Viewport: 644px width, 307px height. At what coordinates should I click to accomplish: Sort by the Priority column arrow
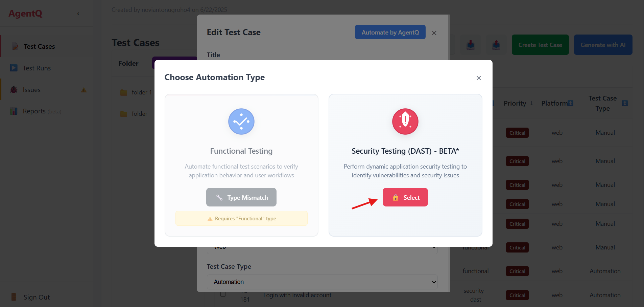point(531,103)
